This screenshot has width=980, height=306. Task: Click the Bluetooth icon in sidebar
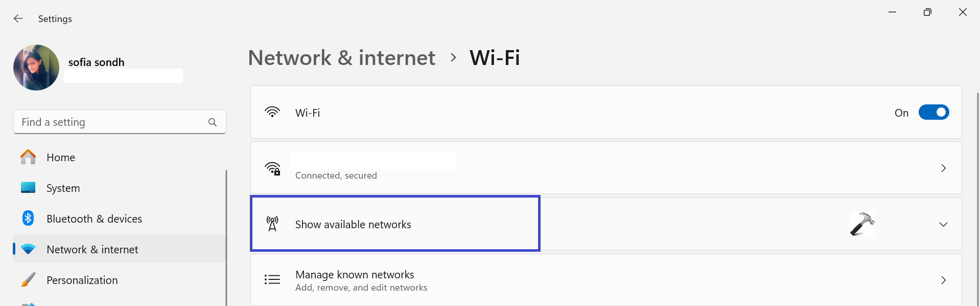point(28,218)
